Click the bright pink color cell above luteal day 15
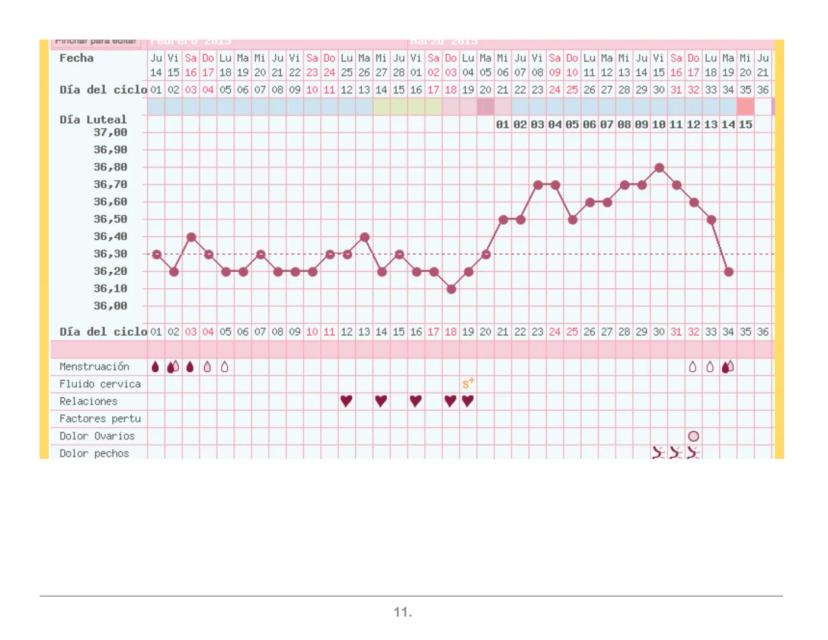 745,106
